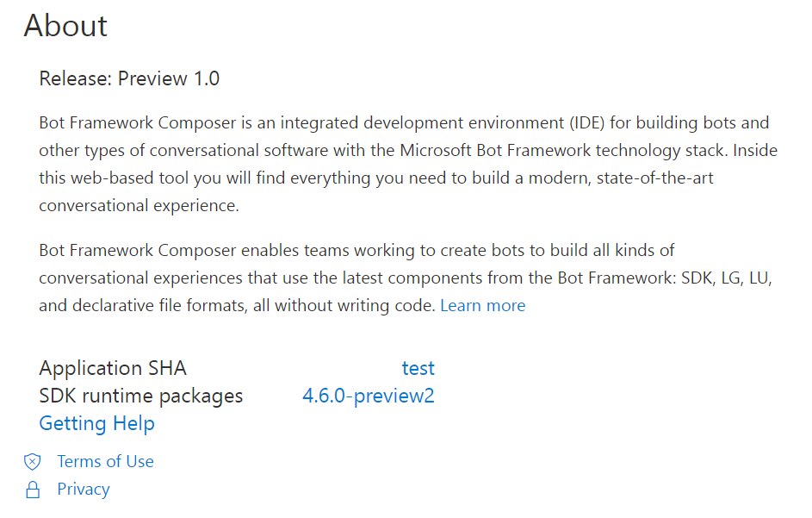Screen dimensions: 812x518
Task: Click the Release: Preview 1.0 label
Action: point(129,78)
